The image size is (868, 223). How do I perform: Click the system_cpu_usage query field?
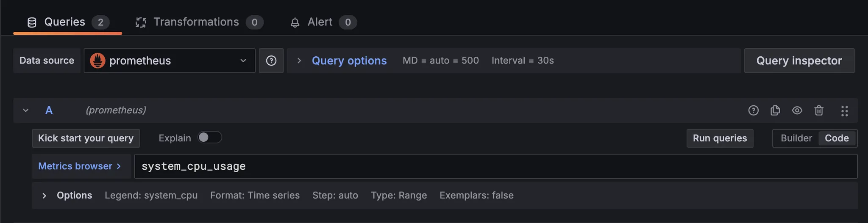(x=496, y=166)
